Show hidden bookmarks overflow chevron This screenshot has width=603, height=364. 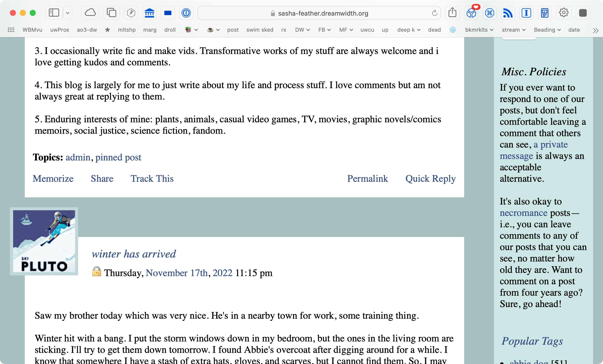tap(595, 30)
